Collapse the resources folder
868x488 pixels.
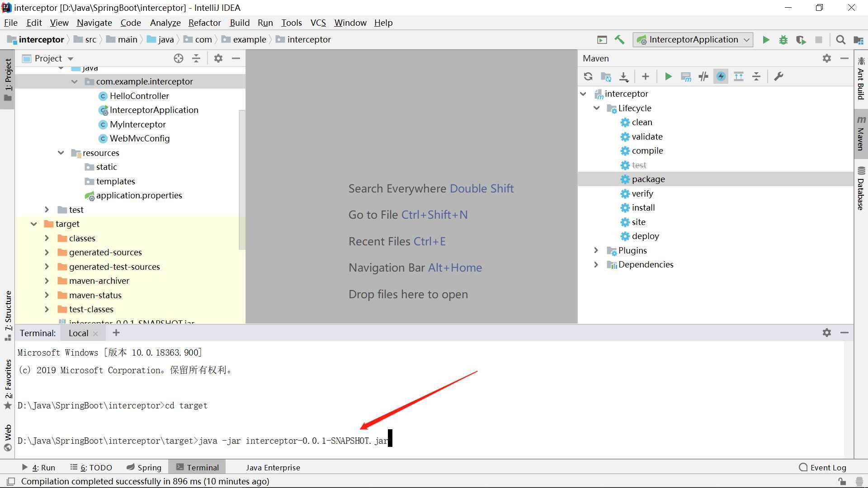pyautogui.click(x=61, y=153)
